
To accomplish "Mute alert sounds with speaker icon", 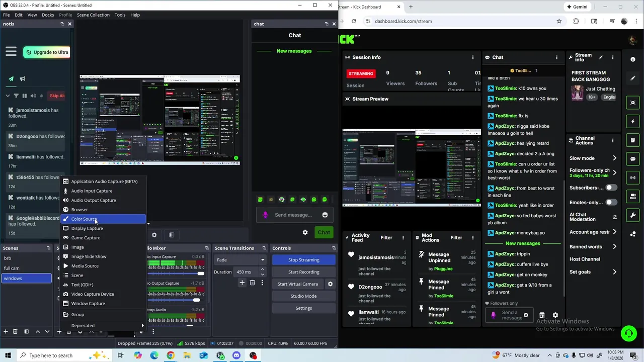I will tap(33, 96).
